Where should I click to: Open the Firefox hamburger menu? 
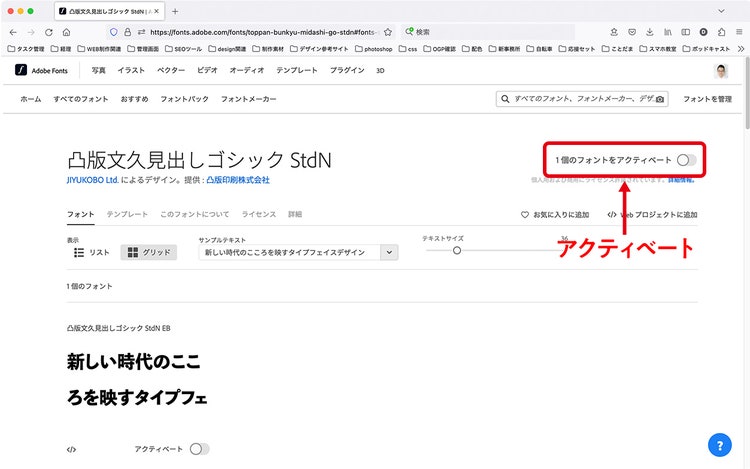click(739, 32)
